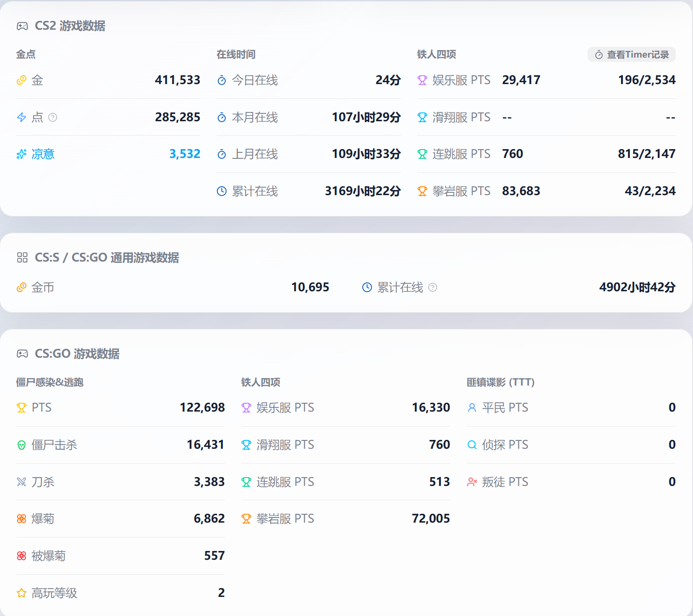Click the clock icon beside CS:S 累计在线
Image resolution: width=693 pixels, height=616 pixels.
pos(367,288)
